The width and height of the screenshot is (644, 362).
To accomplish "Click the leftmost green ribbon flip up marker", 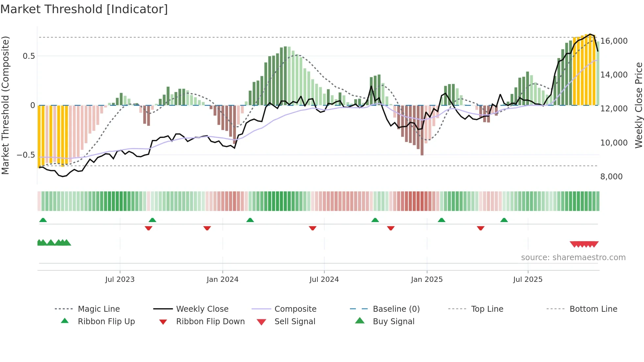I will (x=43, y=220).
